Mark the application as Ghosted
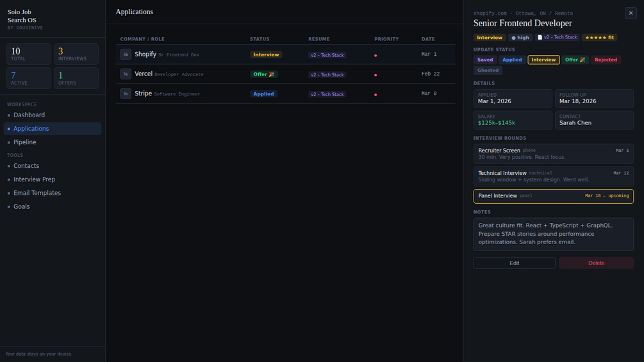 [x=488, y=70]
